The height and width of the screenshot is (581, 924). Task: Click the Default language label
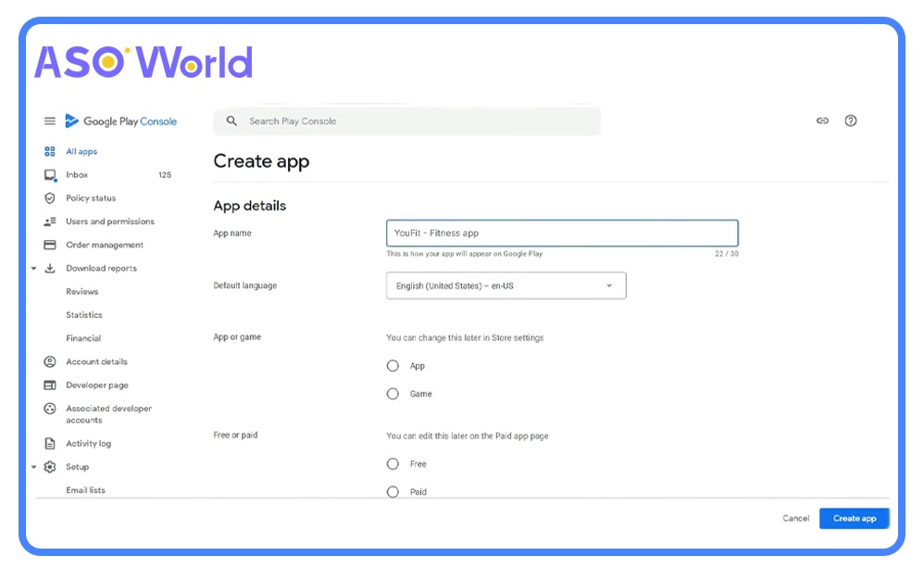[x=245, y=285]
